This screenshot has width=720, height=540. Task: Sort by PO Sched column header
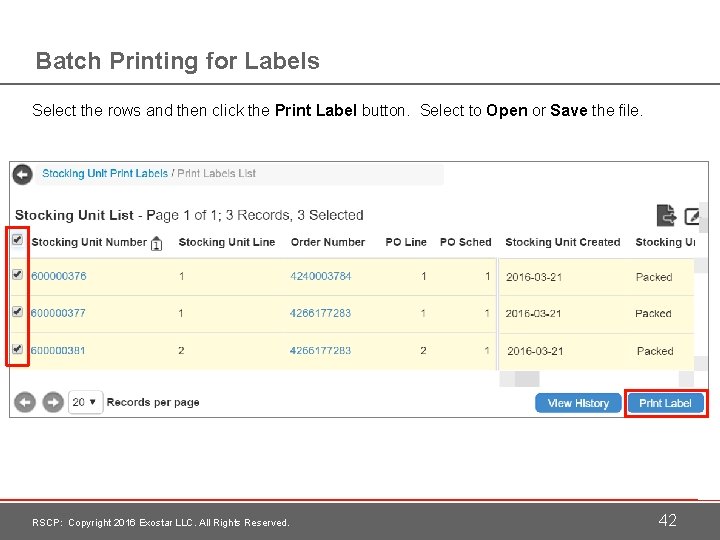[466, 242]
